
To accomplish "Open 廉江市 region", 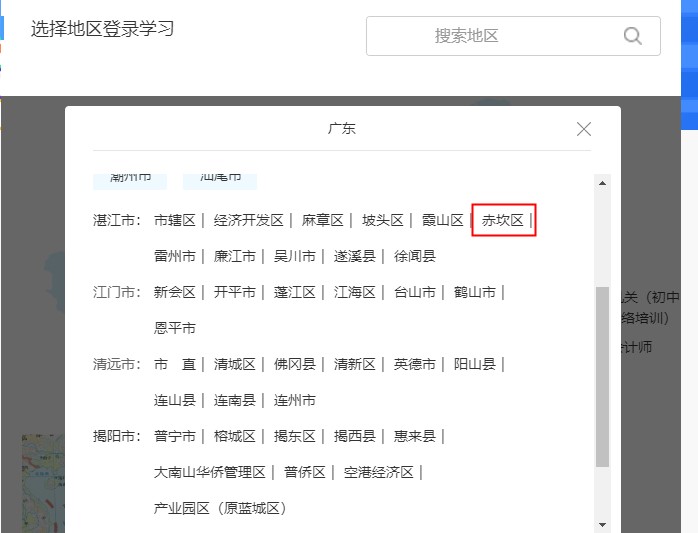I will coord(235,256).
